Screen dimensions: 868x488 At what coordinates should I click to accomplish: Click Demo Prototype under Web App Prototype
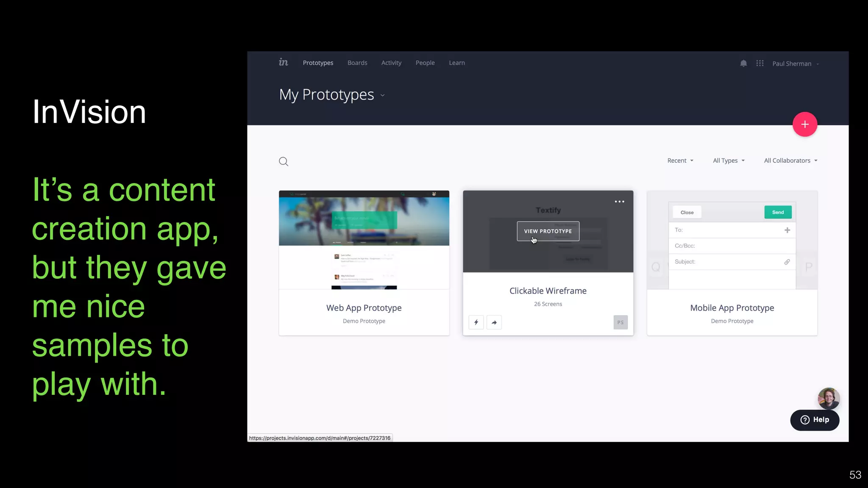coord(364,321)
